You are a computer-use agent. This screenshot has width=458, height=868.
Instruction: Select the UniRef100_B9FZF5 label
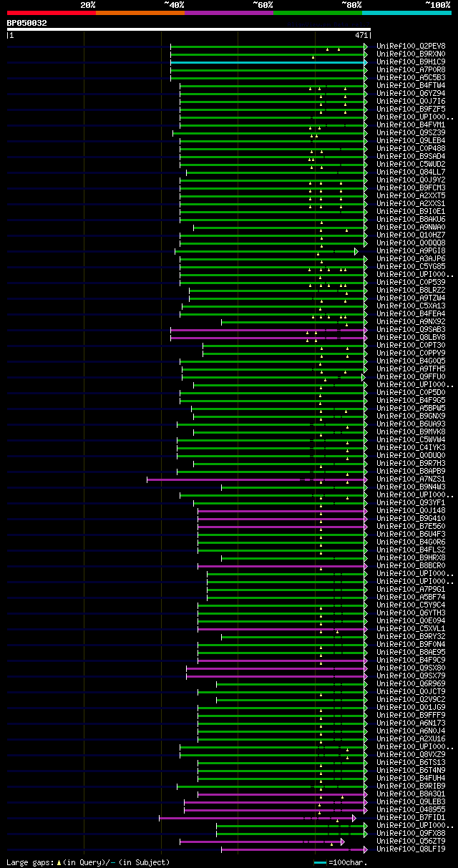[411, 109]
